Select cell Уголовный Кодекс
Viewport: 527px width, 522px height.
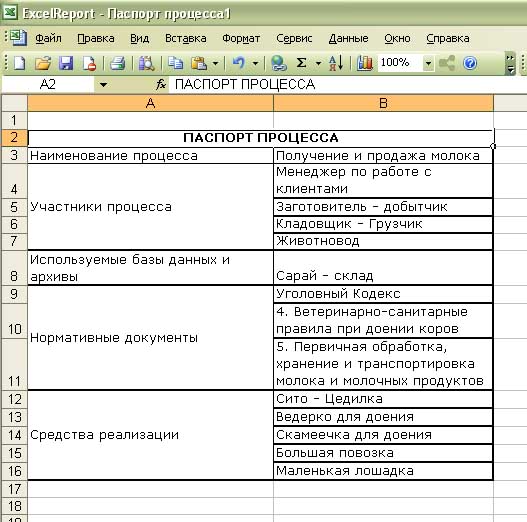383,294
